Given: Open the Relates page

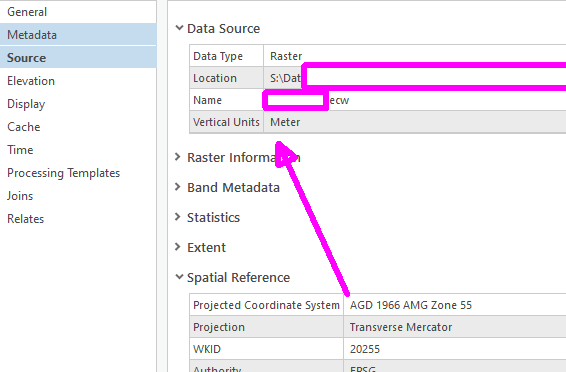Looking at the screenshot, I should click(25, 219).
